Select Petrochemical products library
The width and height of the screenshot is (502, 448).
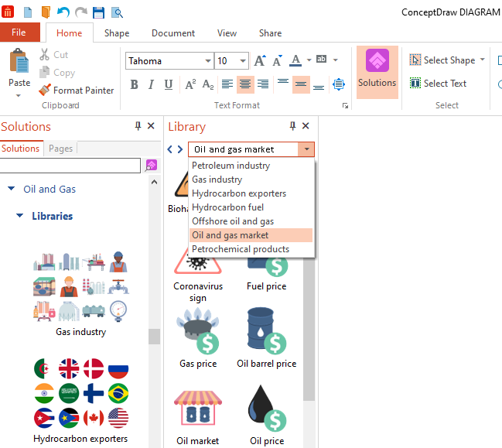[x=251, y=249]
